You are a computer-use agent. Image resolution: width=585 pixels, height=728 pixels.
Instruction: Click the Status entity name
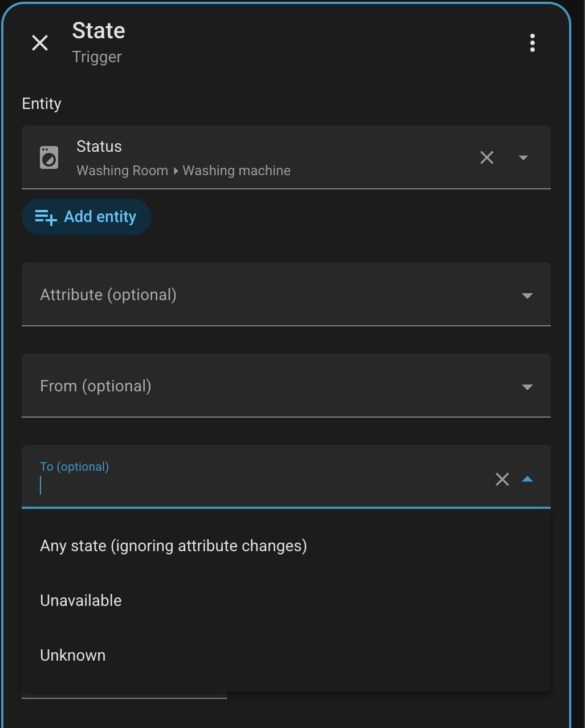99,147
